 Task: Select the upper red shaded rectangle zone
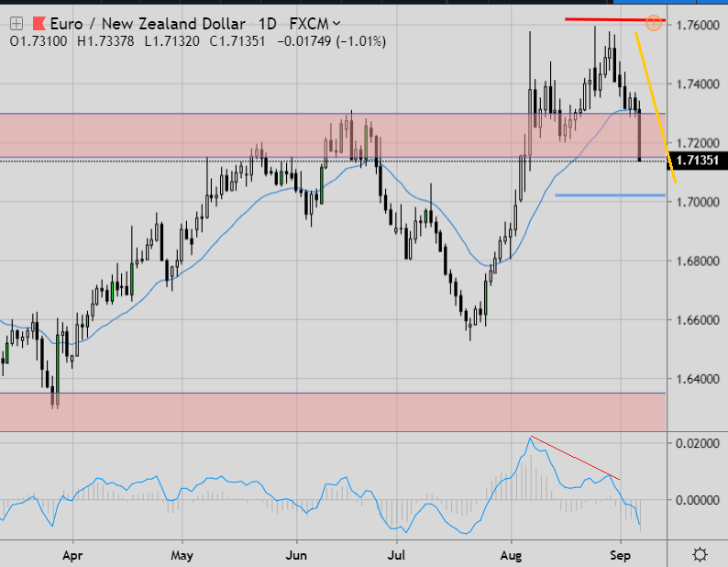click(x=333, y=135)
